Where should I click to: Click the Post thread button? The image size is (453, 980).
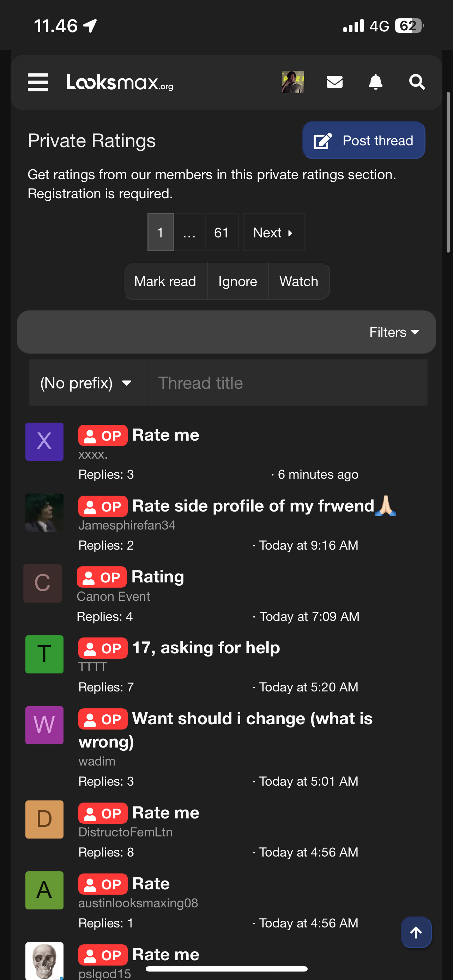tap(364, 140)
